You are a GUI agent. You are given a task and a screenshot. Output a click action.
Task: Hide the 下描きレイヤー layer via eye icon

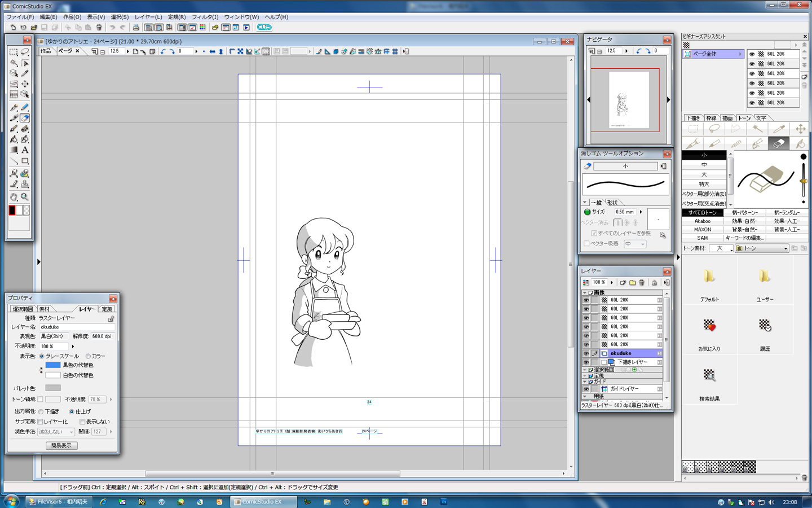586,362
